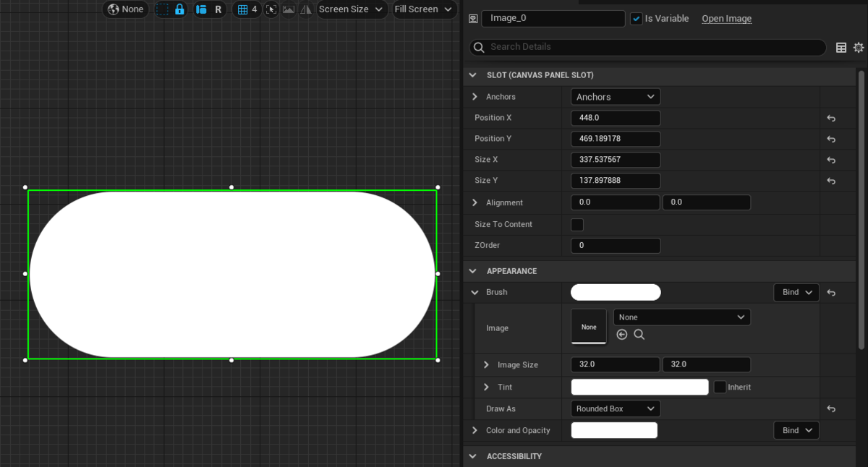Toggle the grid snapping icon
Viewport: 868px width, 467px height.
click(243, 9)
